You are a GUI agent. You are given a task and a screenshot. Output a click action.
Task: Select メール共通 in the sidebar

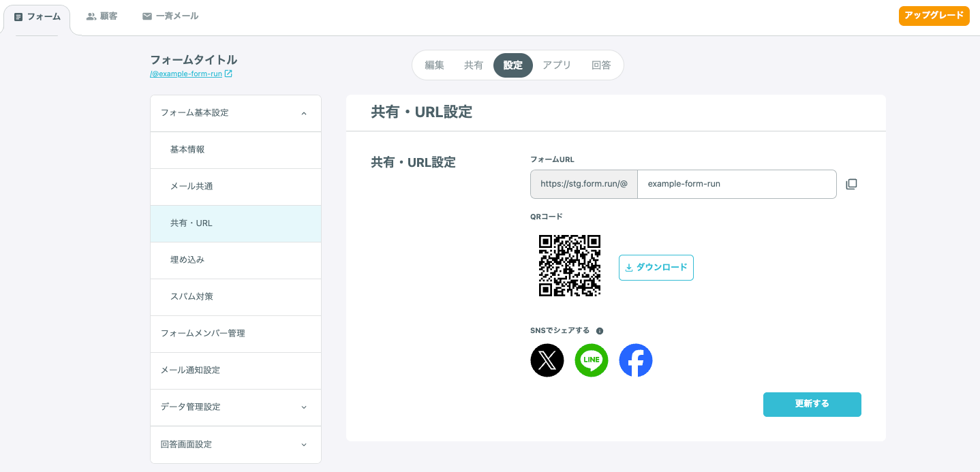(x=236, y=187)
